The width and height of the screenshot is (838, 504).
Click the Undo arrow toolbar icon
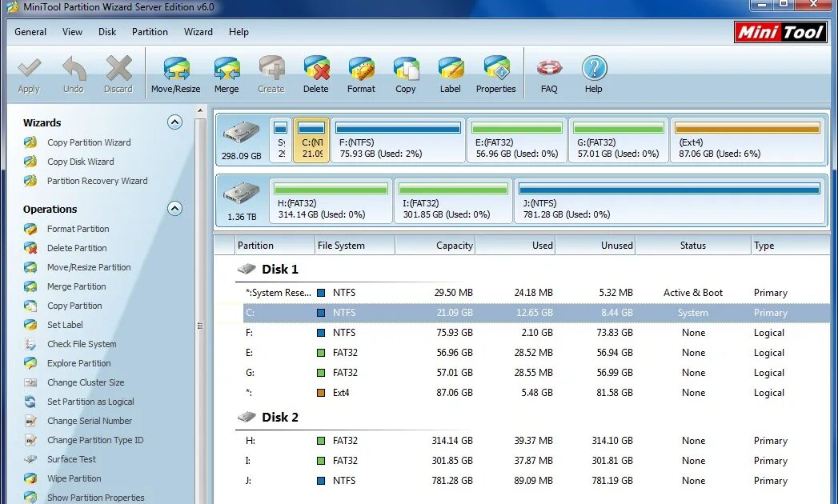pos(74,69)
